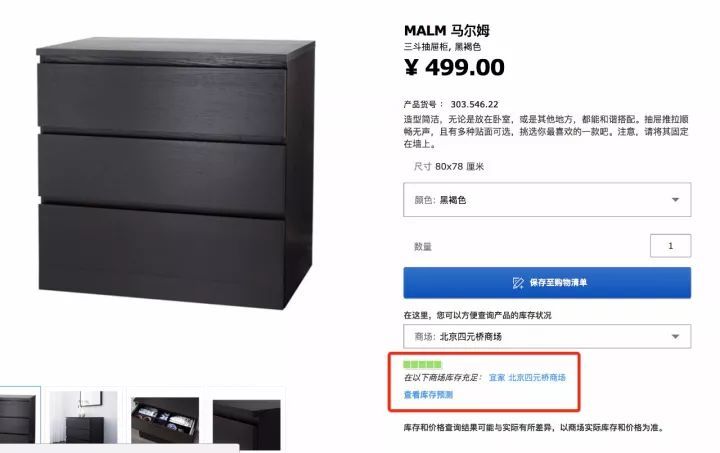Click the pencil icon on save button

pyautogui.click(x=518, y=283)
